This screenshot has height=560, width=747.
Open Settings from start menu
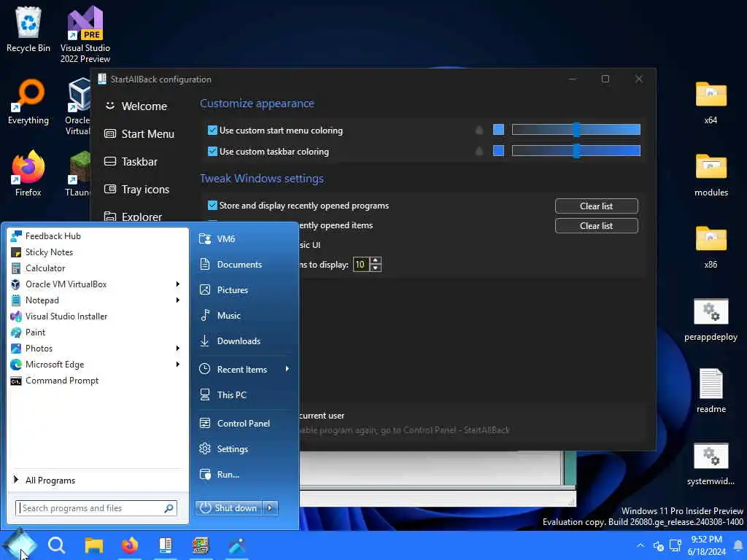point(233,449)
